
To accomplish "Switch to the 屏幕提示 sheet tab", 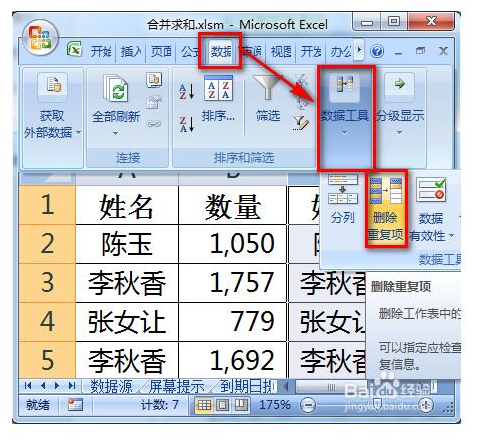I will [176, 387].
